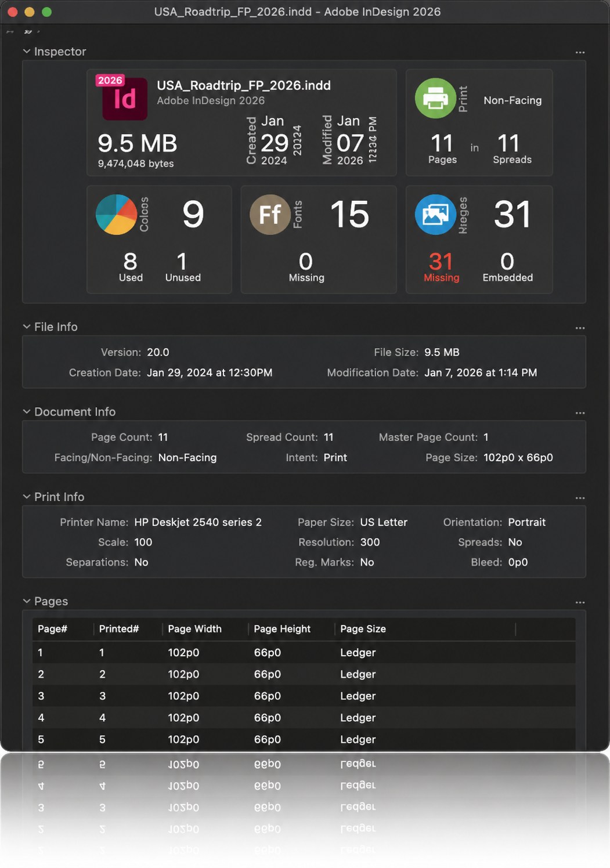The image size is (610, 868).
Task: Click Facing/Non-Facing value in Document Info
Action: pyautogui.click(x=187, y=457)
